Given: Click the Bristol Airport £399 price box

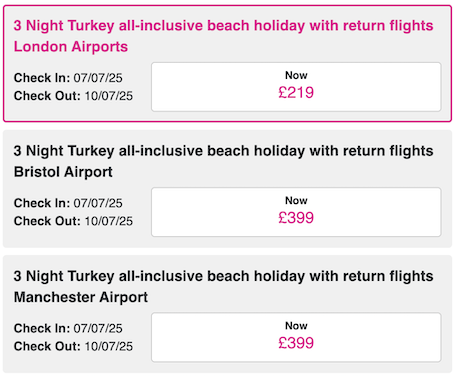Looking at the screenshot, I should coord(296,212).
